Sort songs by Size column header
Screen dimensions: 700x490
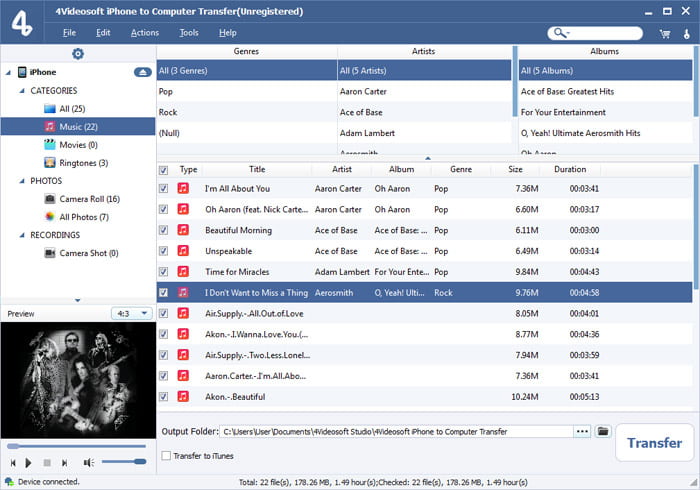[x=515, y=169]
